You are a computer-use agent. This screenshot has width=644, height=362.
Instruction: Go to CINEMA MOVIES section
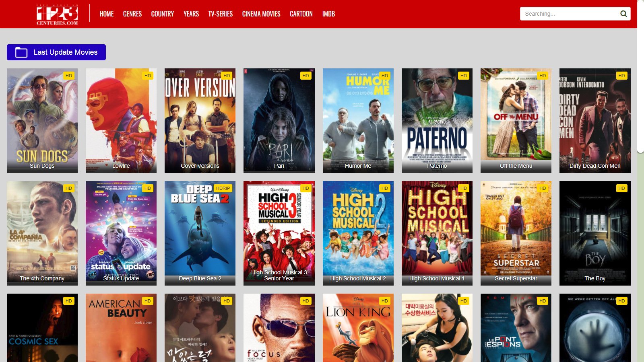pos(261,14)
